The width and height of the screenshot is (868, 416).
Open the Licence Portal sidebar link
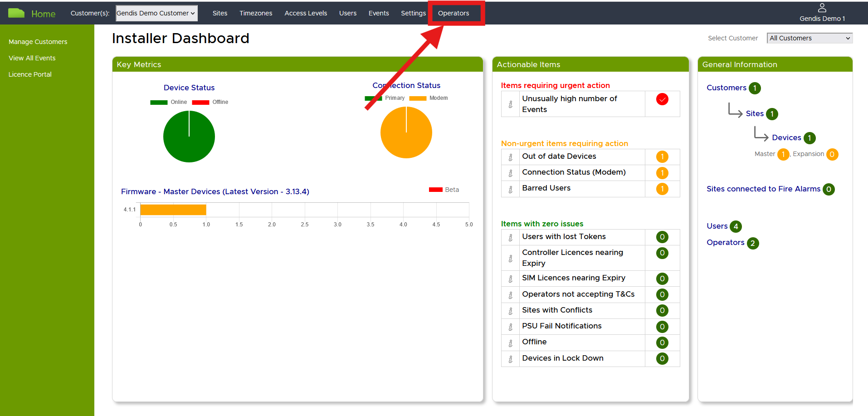(30, 74)
